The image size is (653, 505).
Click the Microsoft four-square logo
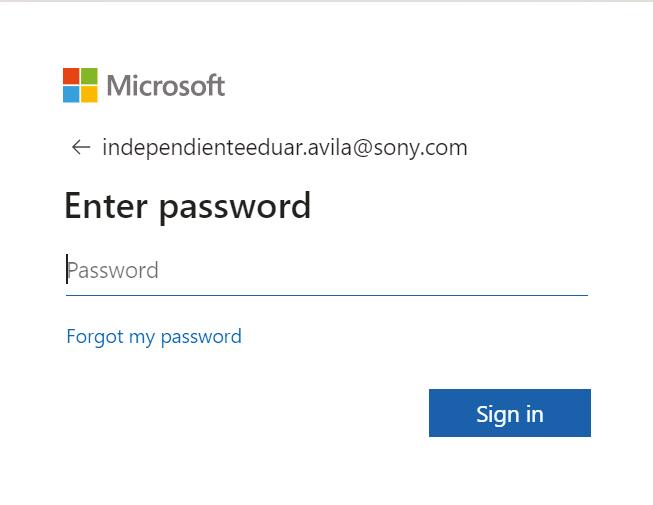80,85
